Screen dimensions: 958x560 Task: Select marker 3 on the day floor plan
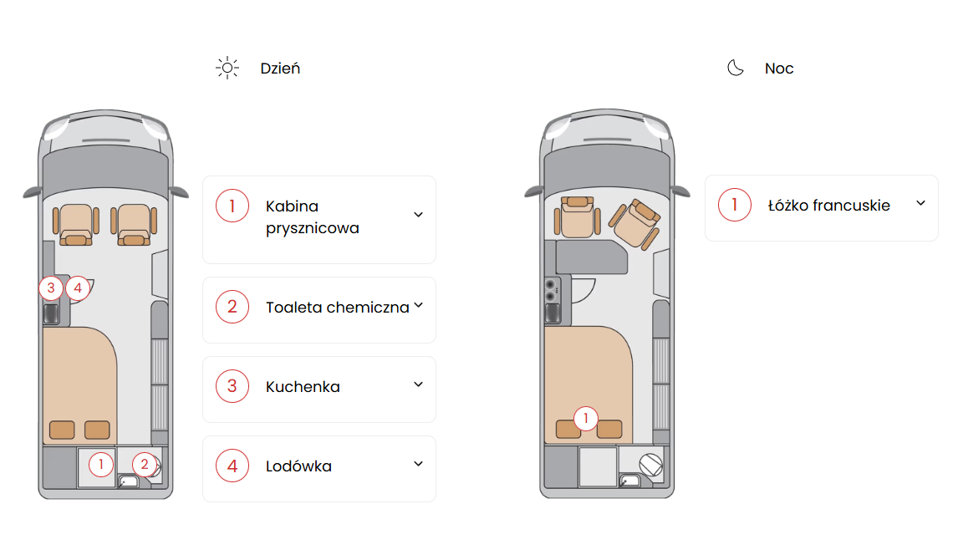(x=51, y=288)
